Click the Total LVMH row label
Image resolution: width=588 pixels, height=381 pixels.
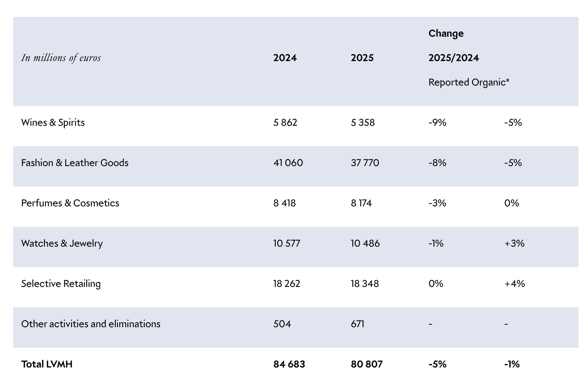[47, 364]
